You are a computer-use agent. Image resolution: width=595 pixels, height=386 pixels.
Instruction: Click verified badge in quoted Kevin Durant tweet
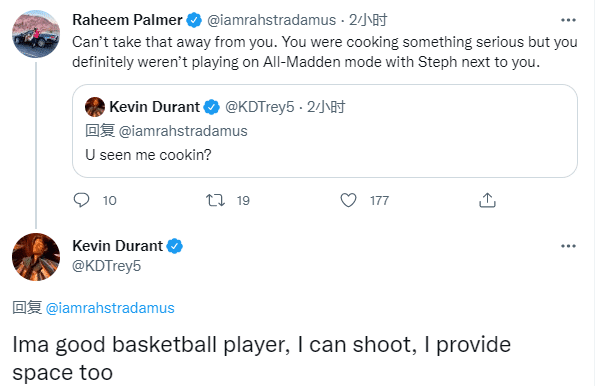[211, 107]
